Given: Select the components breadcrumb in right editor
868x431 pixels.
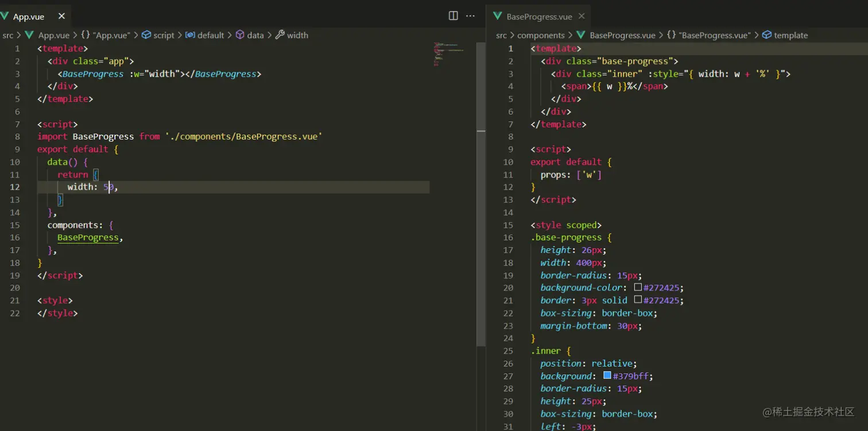Looking at the screenshot, I should (541, 35).
